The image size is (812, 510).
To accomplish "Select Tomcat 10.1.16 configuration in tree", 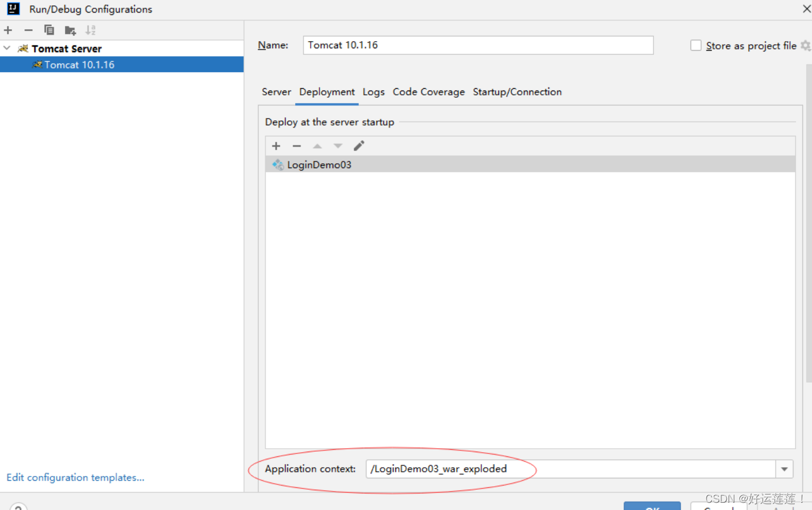I will tap(122, 64).
